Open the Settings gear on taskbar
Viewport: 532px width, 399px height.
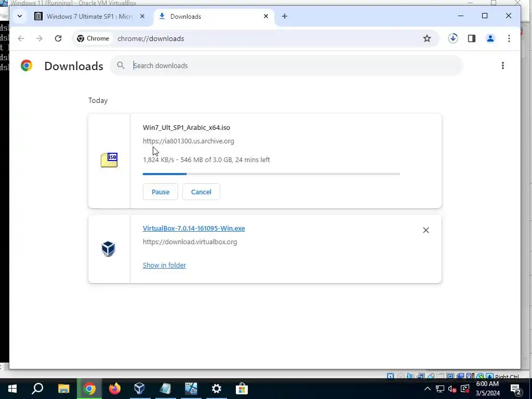[x=217, y=389]
